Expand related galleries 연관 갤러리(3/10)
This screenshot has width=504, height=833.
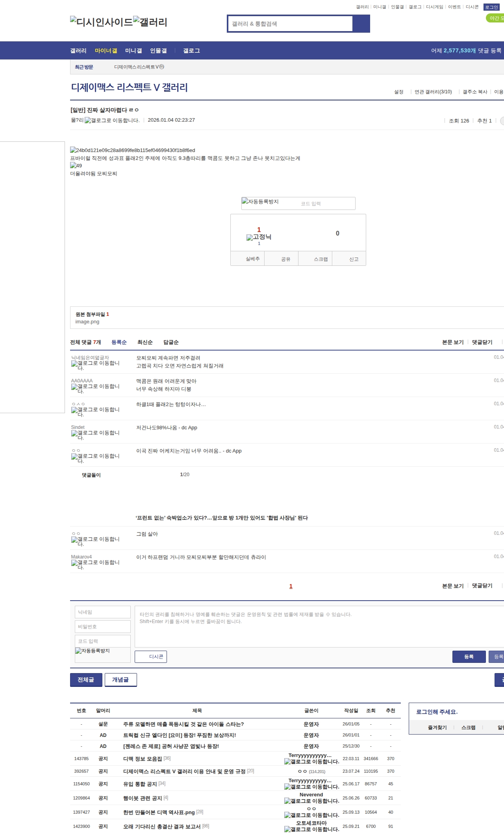coord(433,92)
